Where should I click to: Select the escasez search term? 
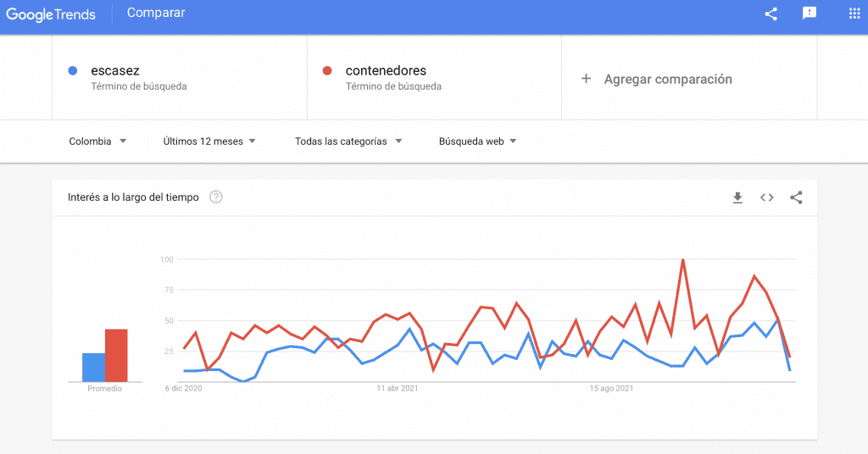[x=115, y=71]
